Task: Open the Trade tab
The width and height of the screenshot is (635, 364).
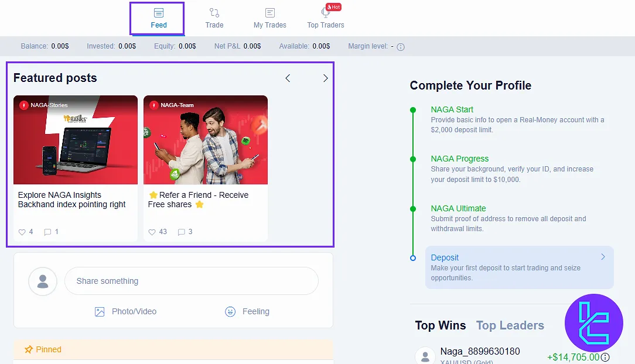Action: (x=214, y=18)
